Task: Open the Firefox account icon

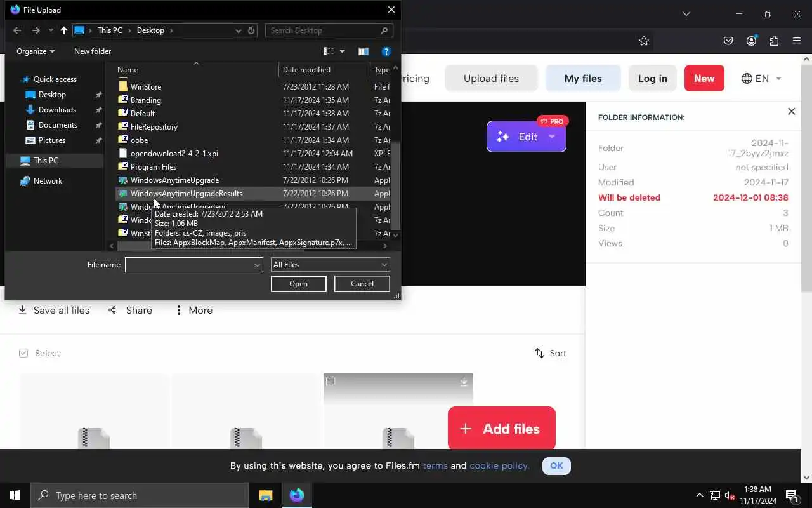Action: pos(752,41)
